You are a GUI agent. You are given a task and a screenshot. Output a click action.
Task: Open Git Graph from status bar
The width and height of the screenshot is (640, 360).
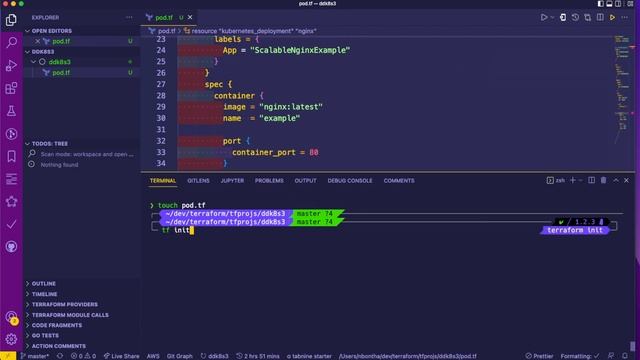(x=180, y=356)
